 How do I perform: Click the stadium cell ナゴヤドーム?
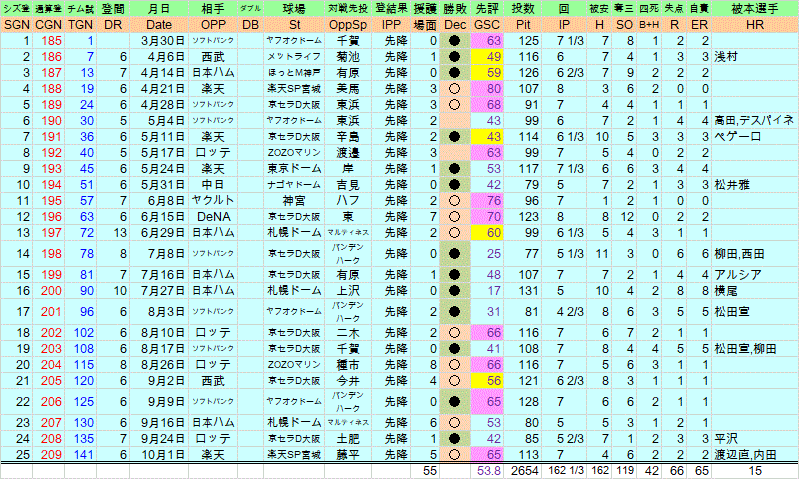[294, 185]
